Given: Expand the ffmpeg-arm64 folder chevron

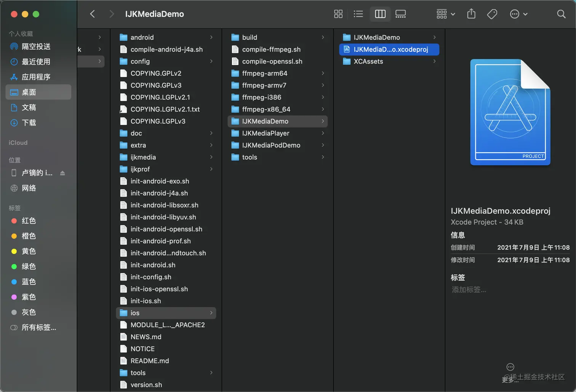Looking at the screenshot, I should coord(323,73).
